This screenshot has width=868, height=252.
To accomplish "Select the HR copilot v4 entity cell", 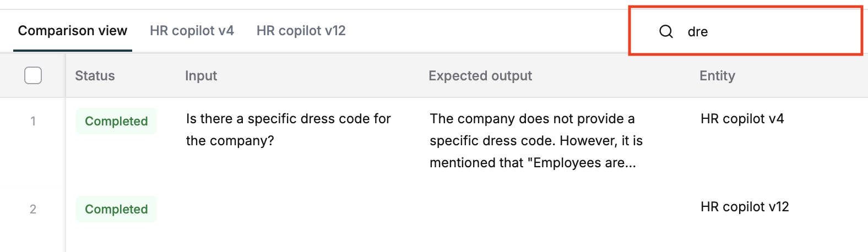I will tap(742, 119).
